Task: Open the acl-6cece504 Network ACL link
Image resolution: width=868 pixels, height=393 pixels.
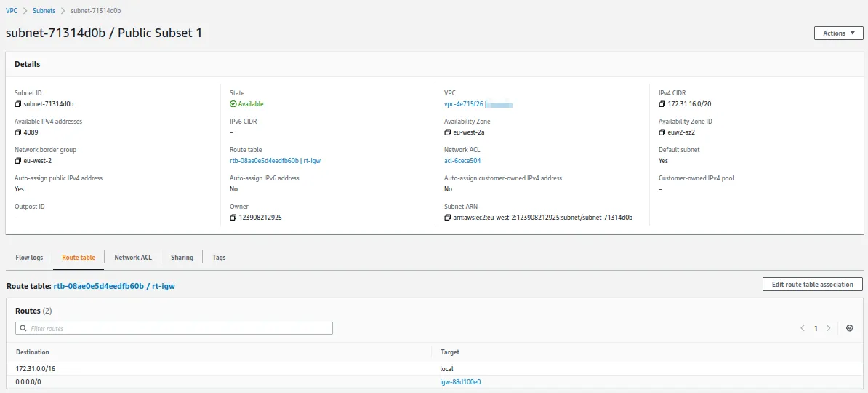Action: [462, 161]
